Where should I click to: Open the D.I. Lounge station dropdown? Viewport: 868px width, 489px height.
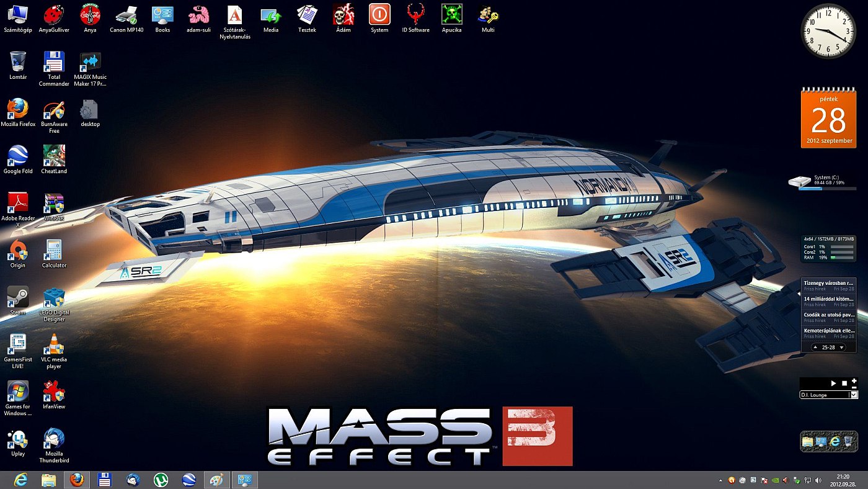(854, 395)
